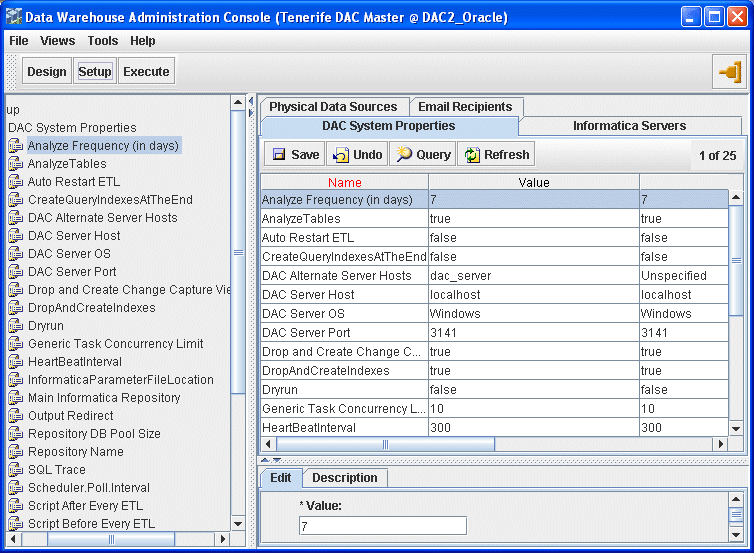Click table's vertical scrollbar down arrow
This screenshot has width=754, height=553.
tap(736, 428)
